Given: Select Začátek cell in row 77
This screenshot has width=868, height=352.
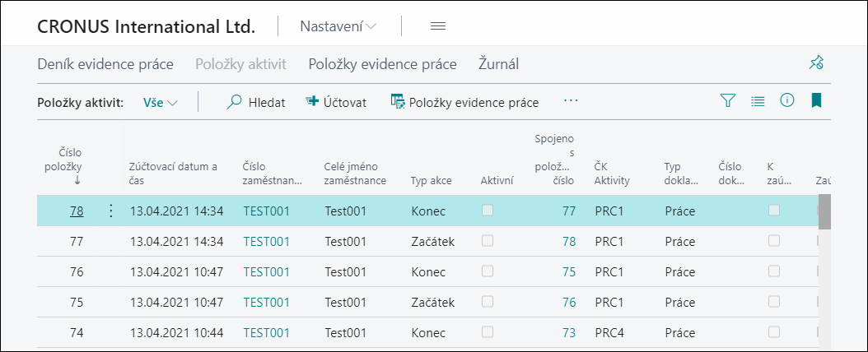Looking at the screenshot, I should pos(433,242).
